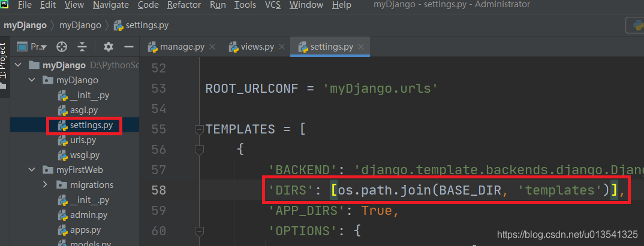
Task: Select myDjango project root in tree
Action: coord(64,65)
